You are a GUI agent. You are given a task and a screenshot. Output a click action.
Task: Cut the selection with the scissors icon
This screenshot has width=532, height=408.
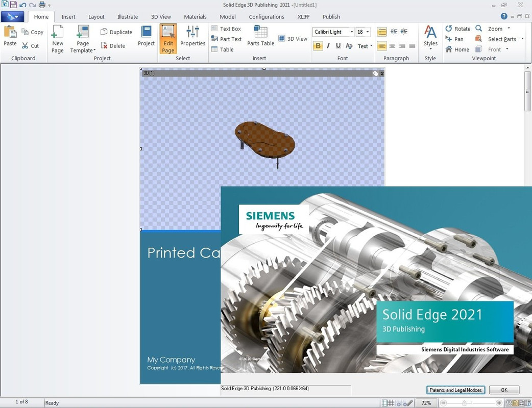click(x=25, y=45)
